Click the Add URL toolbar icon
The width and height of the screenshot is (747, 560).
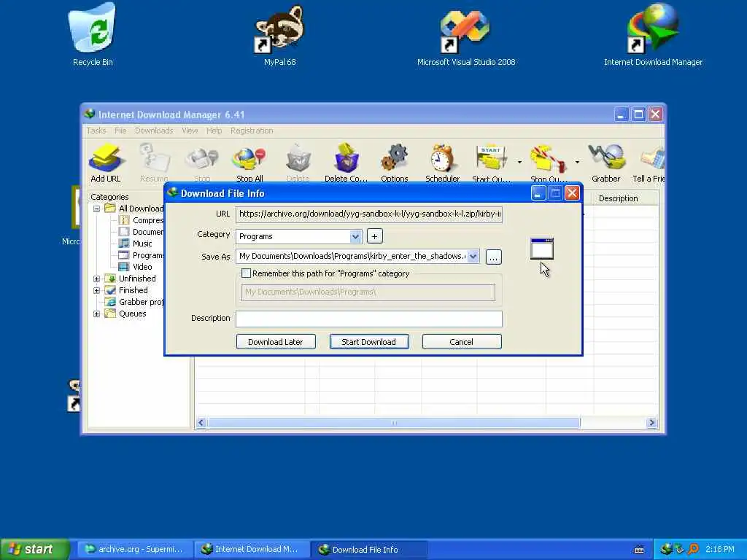click(106, 163)
